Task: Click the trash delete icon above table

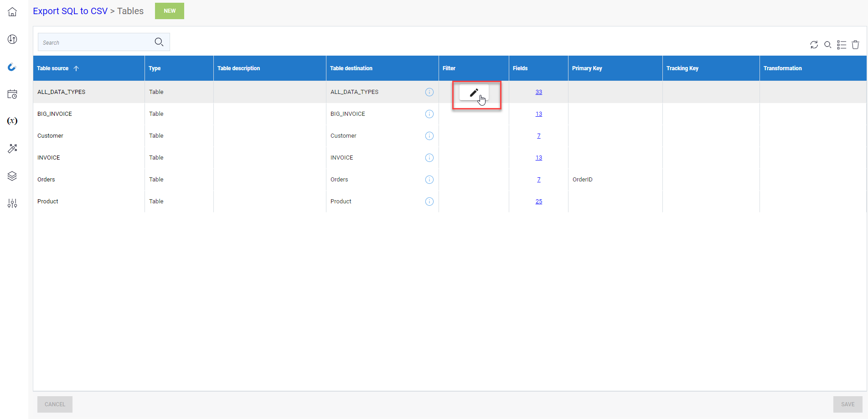Action: [x=855, y=45]
